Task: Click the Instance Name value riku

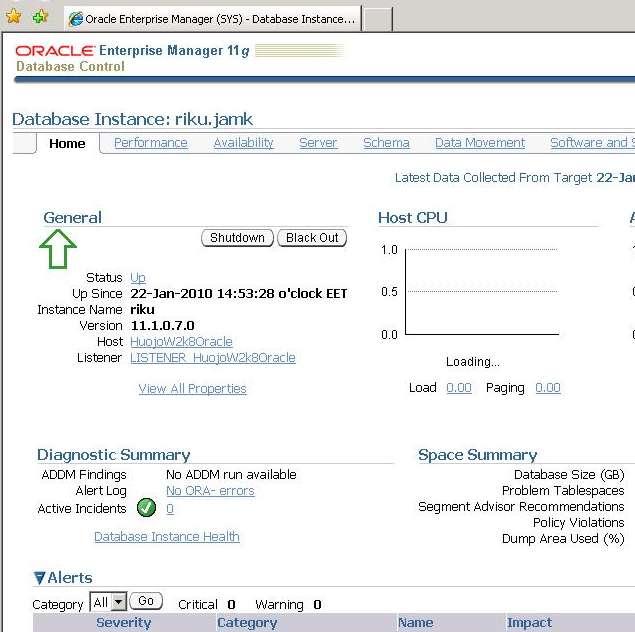Action: [142, 309]
